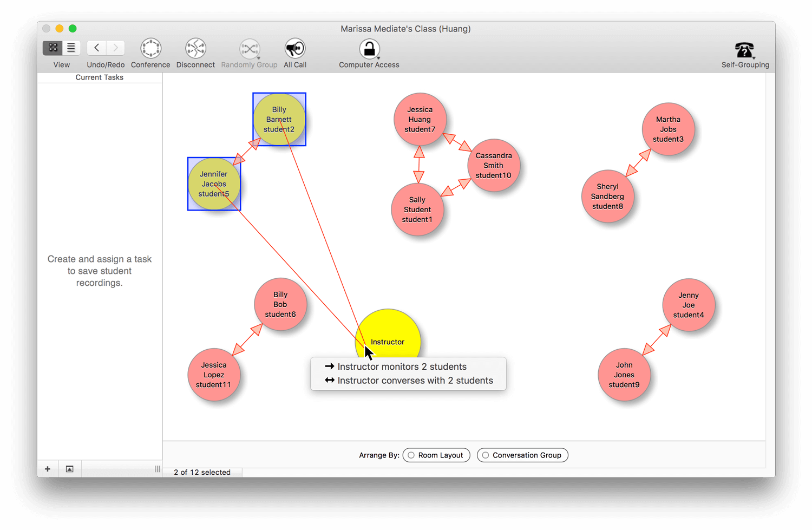Select Conversation Group arrangement option
This screenshot has height=530, width=812.
tap(522, 455)
